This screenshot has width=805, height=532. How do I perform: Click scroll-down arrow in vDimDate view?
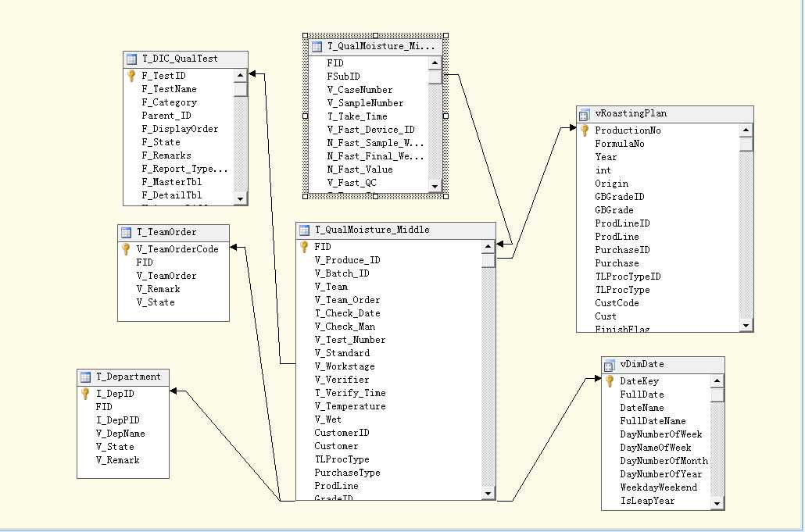717,503
